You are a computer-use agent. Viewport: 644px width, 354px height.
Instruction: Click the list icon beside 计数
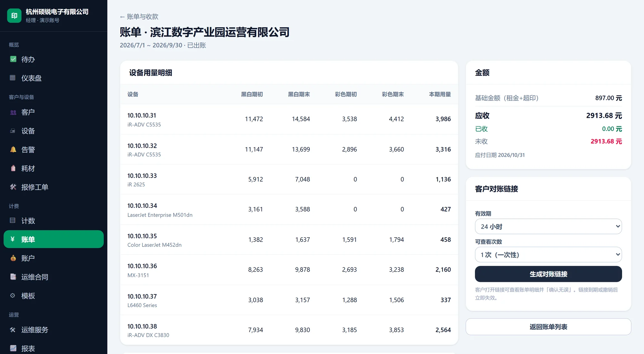point(13,221)
